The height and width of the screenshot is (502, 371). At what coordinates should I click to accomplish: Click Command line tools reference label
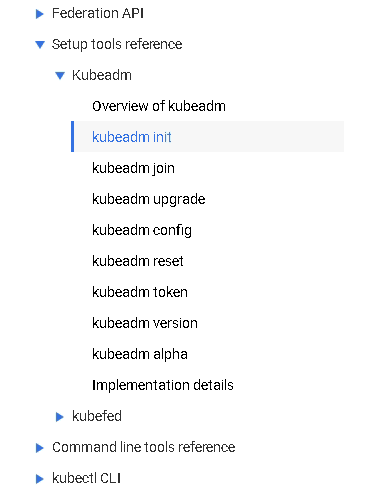coord(144,447)
